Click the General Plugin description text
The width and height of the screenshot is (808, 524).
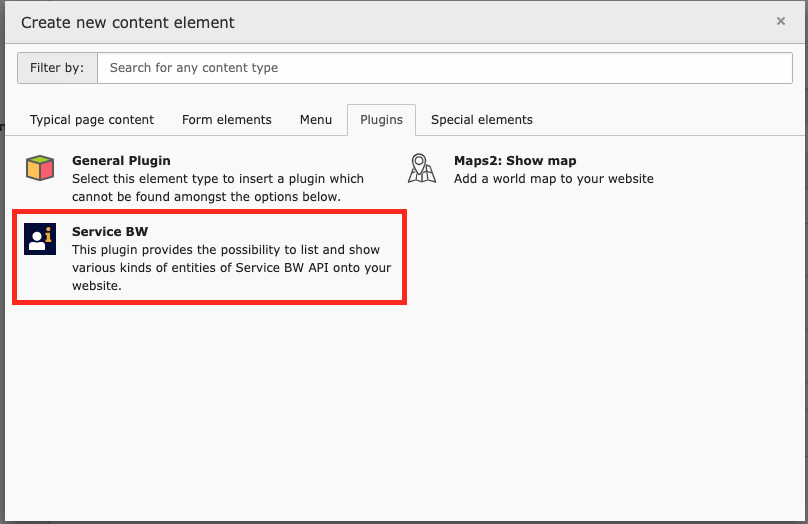coord(217,187)
